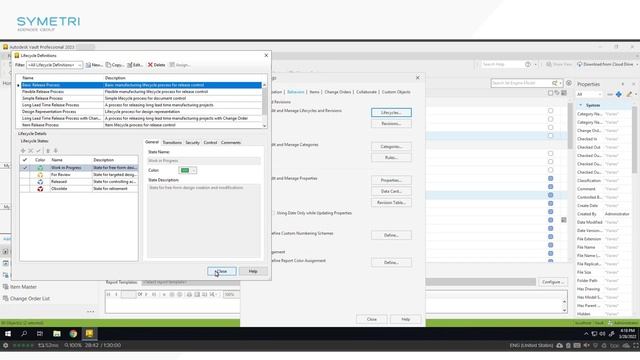Open the Change Orders tab in Vault Settings
The height and width of the screenshot is (360, 640).
338,92
